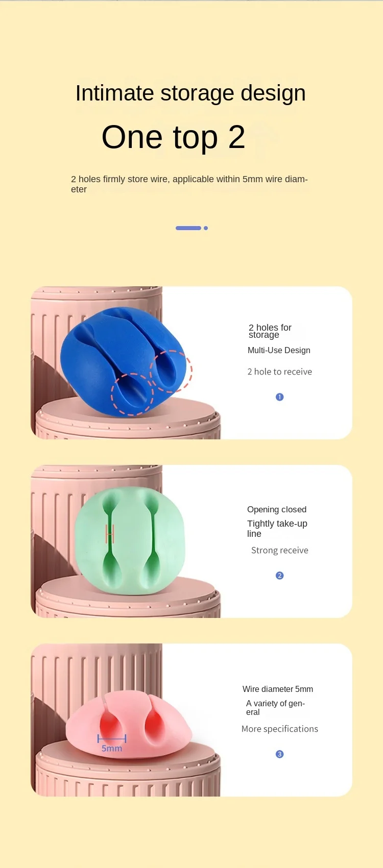
Task: Click the '2 holes for storage' text
Action: point(270,331)
